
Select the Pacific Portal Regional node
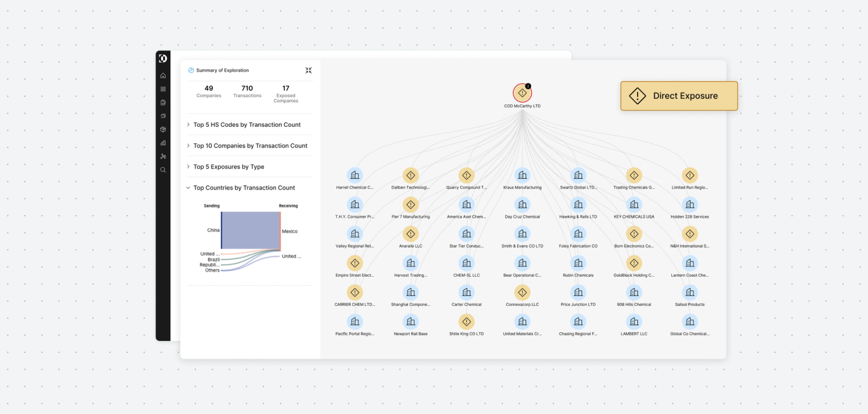[355, 321]
